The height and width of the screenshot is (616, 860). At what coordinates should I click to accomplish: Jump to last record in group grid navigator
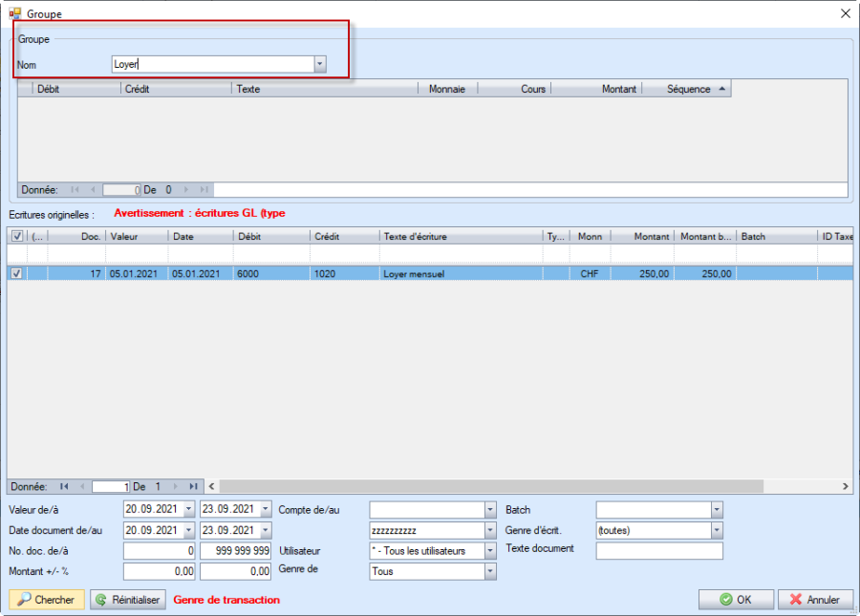(204, 190)
